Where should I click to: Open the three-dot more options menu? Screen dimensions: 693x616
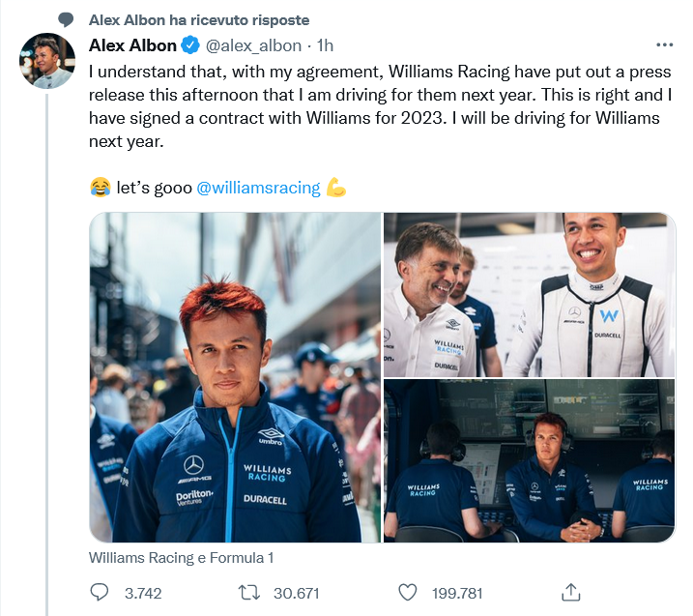[x=664, y=45]
